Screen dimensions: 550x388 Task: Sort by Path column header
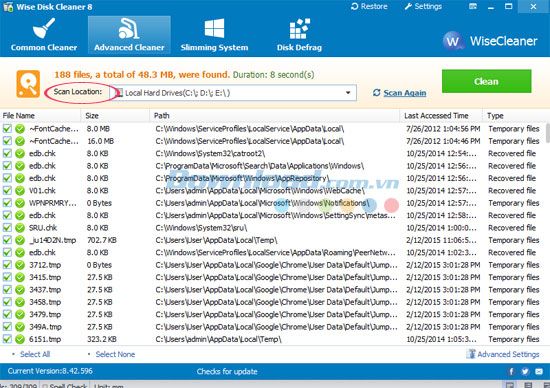(275, 115)
